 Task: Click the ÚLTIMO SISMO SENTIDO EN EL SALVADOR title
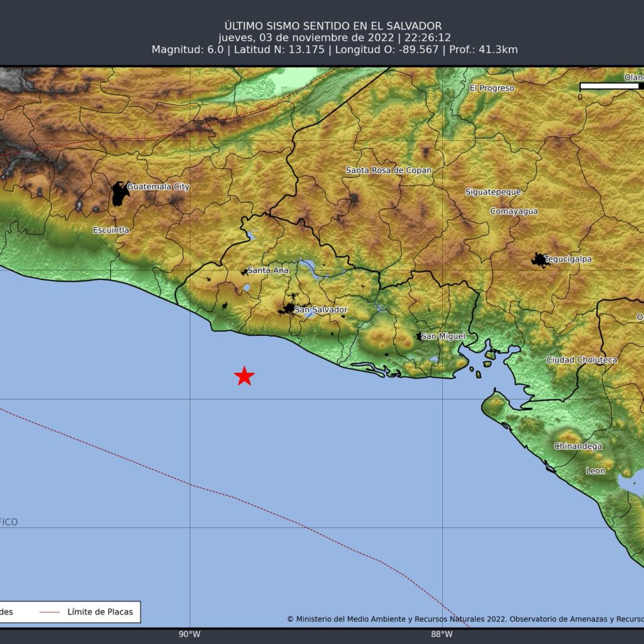point(333,26)
